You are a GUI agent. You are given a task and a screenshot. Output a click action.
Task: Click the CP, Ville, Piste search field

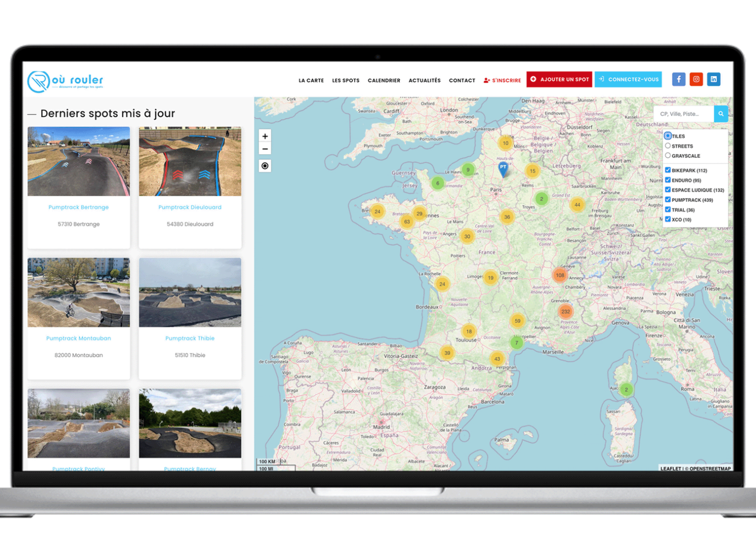pyautogui.click(x=684, y=114)
